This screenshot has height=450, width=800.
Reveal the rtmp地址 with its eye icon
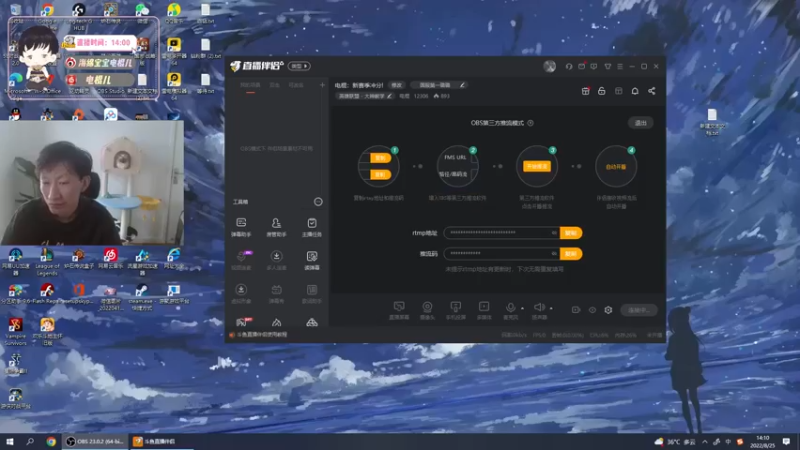554,233
